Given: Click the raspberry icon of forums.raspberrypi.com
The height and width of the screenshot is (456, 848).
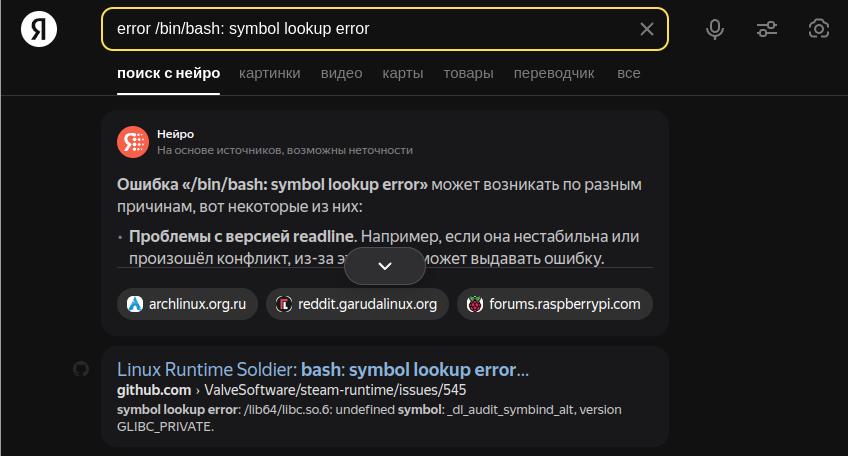Looking at the screenshot, I should 475,304.
